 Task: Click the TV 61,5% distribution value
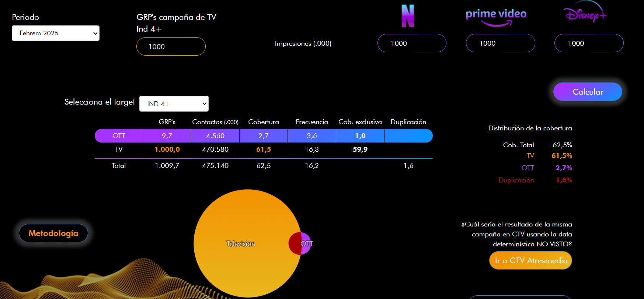coord(562,155)
